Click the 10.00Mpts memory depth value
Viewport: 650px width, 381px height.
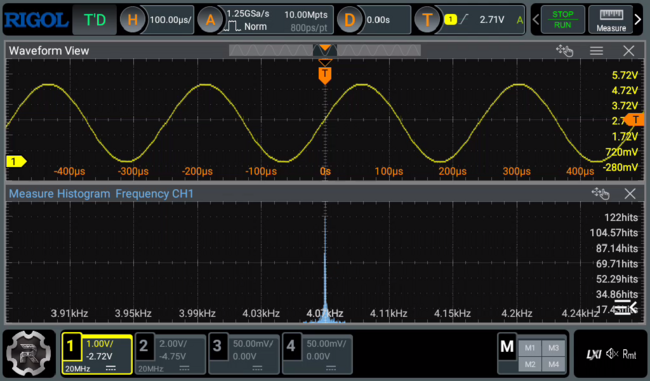[x=306, y=15]
